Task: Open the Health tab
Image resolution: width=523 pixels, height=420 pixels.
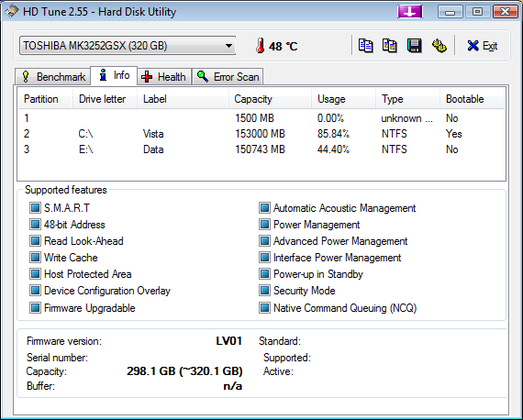Action: (164, 77)
